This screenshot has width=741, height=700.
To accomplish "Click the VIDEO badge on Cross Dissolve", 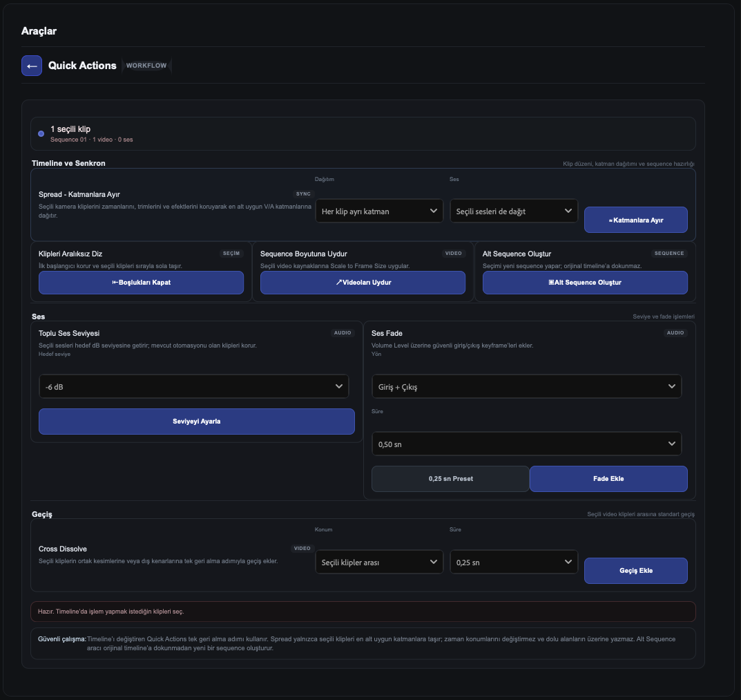I will tap(302, 549).
